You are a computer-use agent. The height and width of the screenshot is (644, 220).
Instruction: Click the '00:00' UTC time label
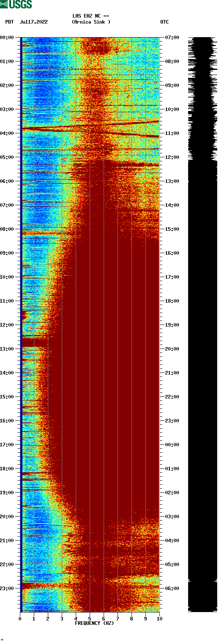[172, 445]
